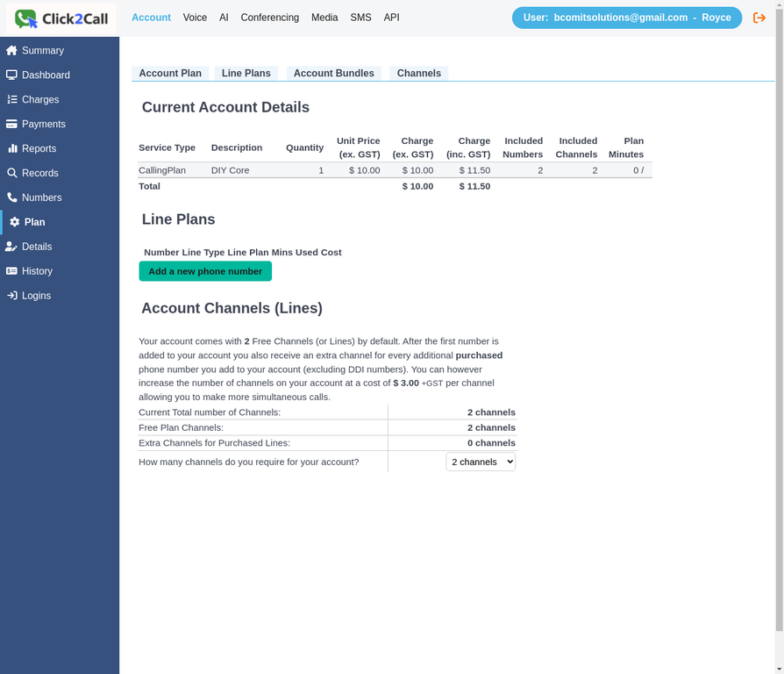Image resolution: width=784 pixels, height=674 pixels.
Task: Open the Account Bundles tab
Action: coord(333,74)
